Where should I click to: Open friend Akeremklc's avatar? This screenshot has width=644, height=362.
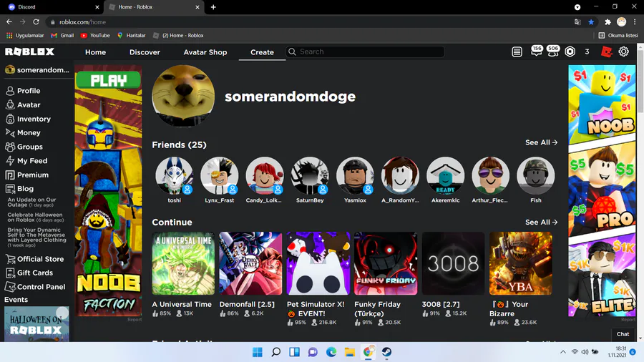pos(445,176)
